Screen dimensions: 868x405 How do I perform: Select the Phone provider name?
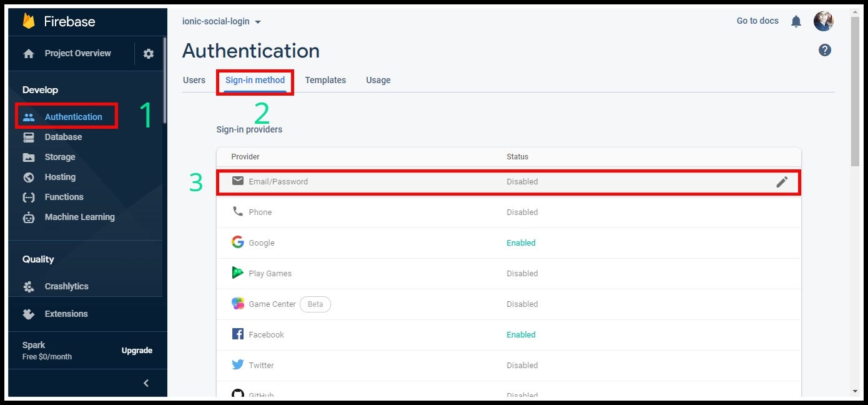[260, 212]
